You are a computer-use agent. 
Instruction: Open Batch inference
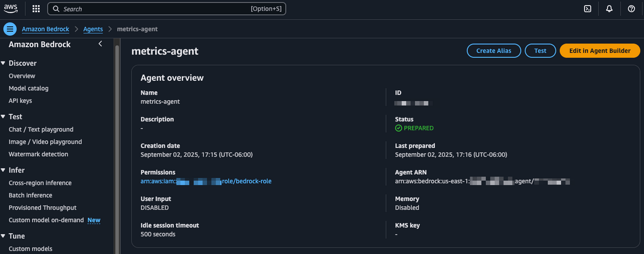click(30, 195)
